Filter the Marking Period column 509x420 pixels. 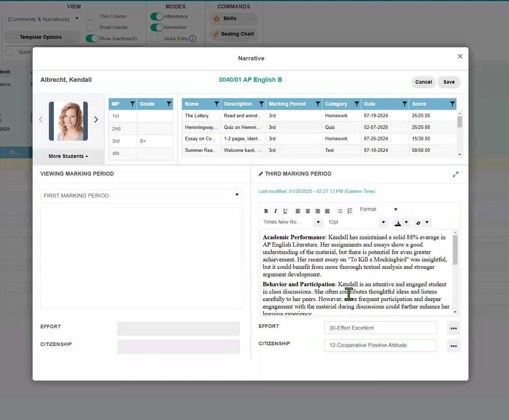click(x=317, y=104)
